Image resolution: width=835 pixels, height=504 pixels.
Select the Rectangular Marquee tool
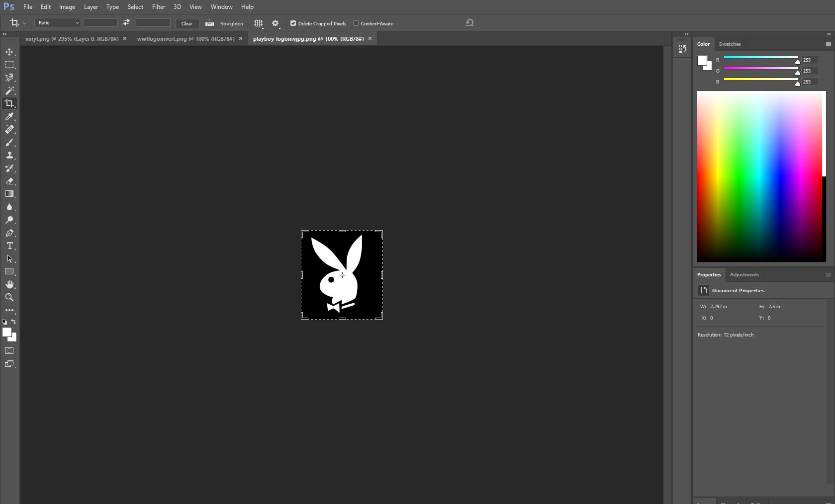[9, 65]
